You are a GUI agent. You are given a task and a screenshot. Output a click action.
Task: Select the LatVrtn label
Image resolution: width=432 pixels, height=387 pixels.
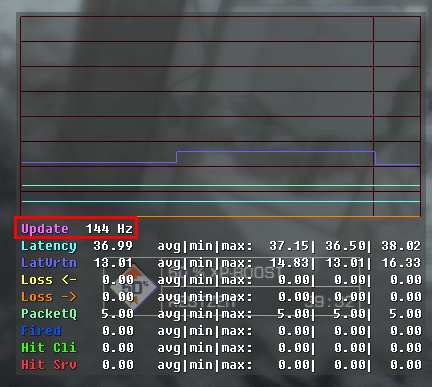[49, 263]
